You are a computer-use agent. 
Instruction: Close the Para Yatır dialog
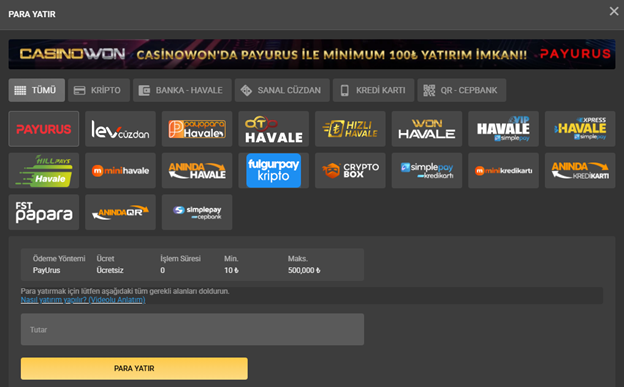(614, 11)
